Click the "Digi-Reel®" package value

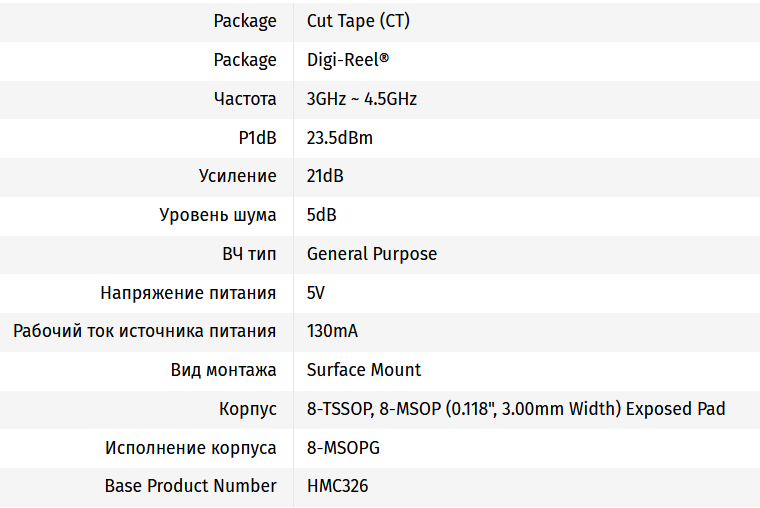pos(347,60)
